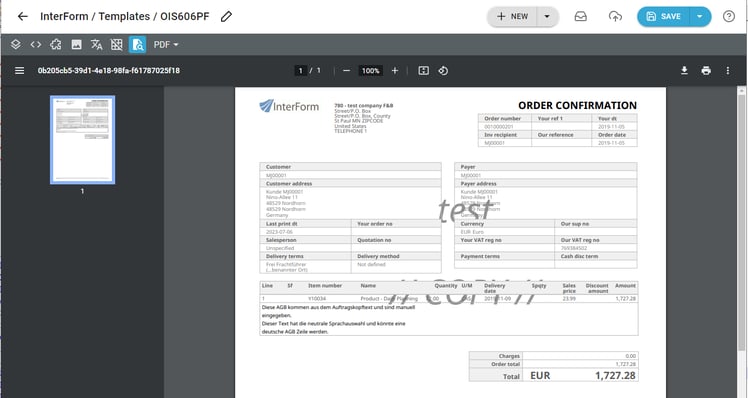
Task: Click the puzzle piece extensions icon
Action: 56,44
